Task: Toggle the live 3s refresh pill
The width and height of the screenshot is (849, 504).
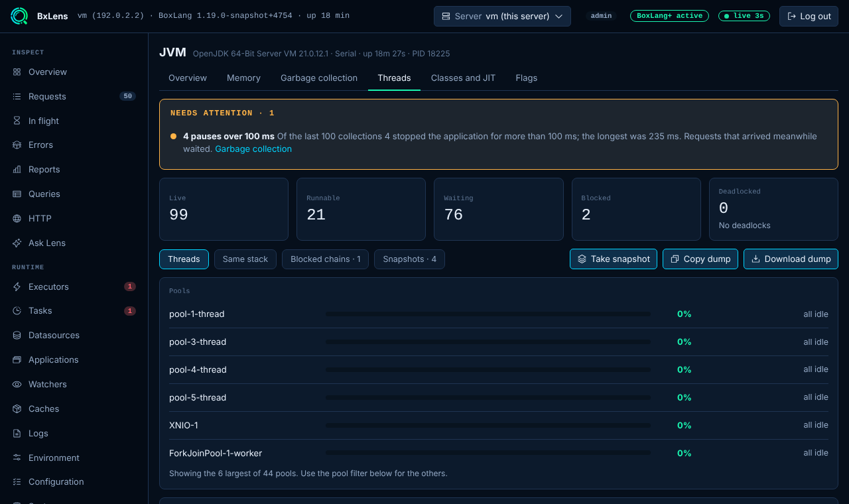Action: [x=744, y=16]
